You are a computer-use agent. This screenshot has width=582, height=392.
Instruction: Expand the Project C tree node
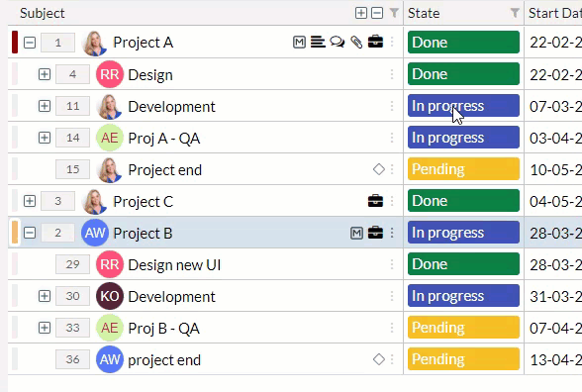(30, 201)
